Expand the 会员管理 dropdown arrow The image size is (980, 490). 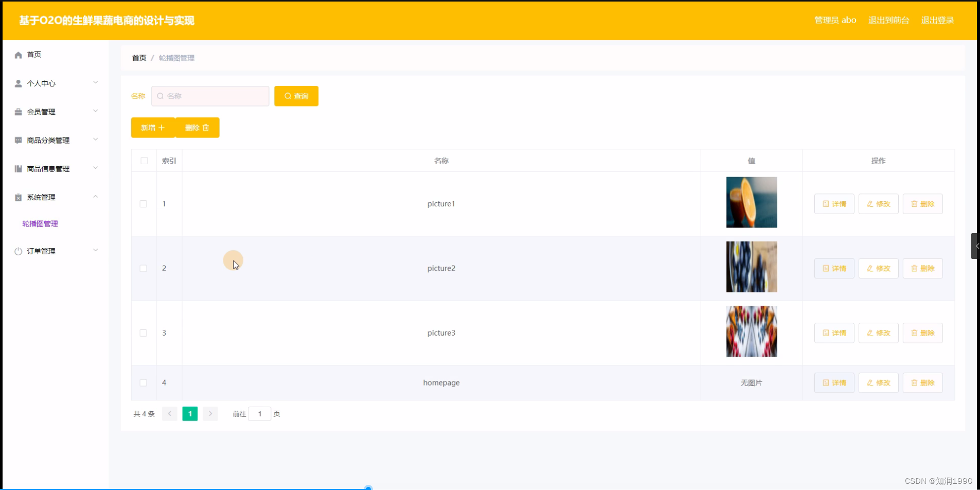[96, 111]
